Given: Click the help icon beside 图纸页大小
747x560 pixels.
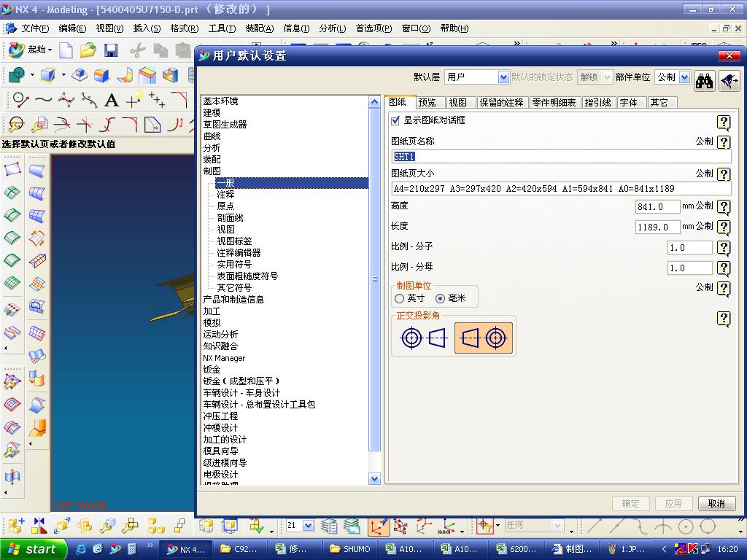Looking at the screenshot, I should pyautogui.click(x=724, y=174).
